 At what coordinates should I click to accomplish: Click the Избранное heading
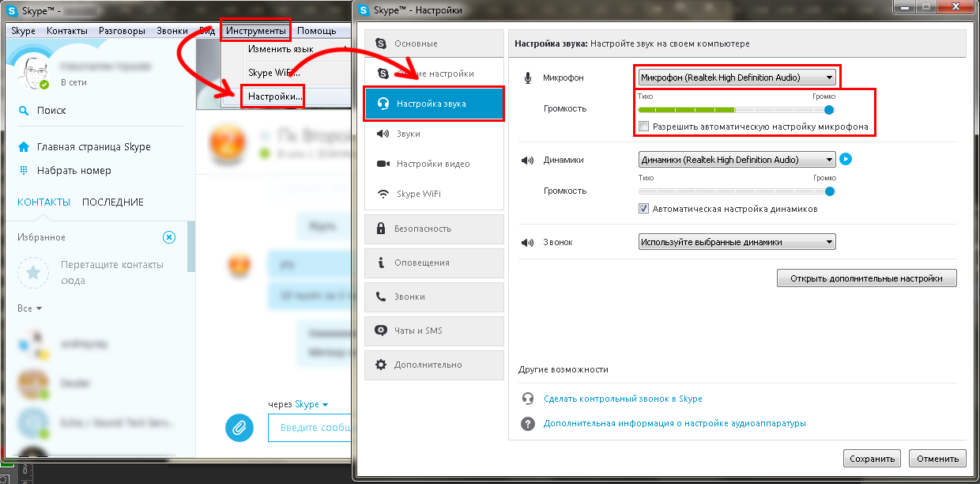(41, 237)
